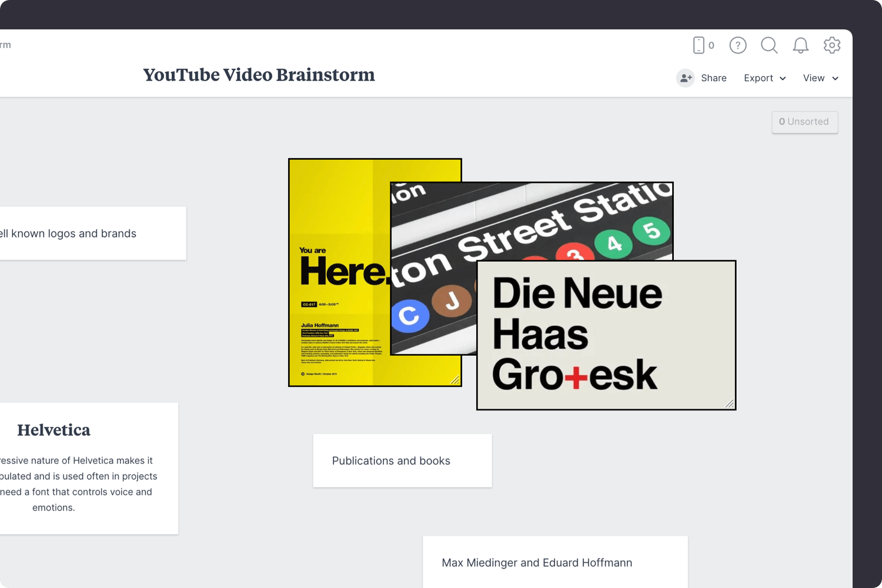Image resolution: width=882 pixels, height=588 pixels.
Task: Select the board title YouTube Video Brainstorm
Action: 259,75
